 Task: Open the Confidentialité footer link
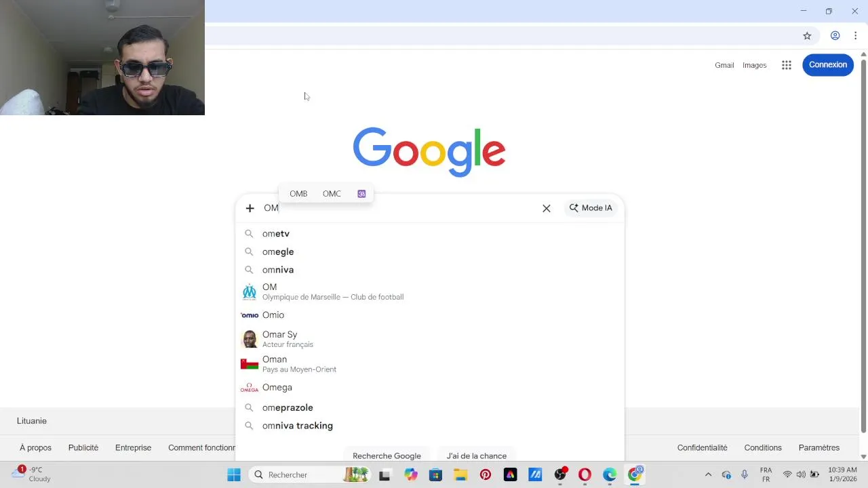coord(702,447)
